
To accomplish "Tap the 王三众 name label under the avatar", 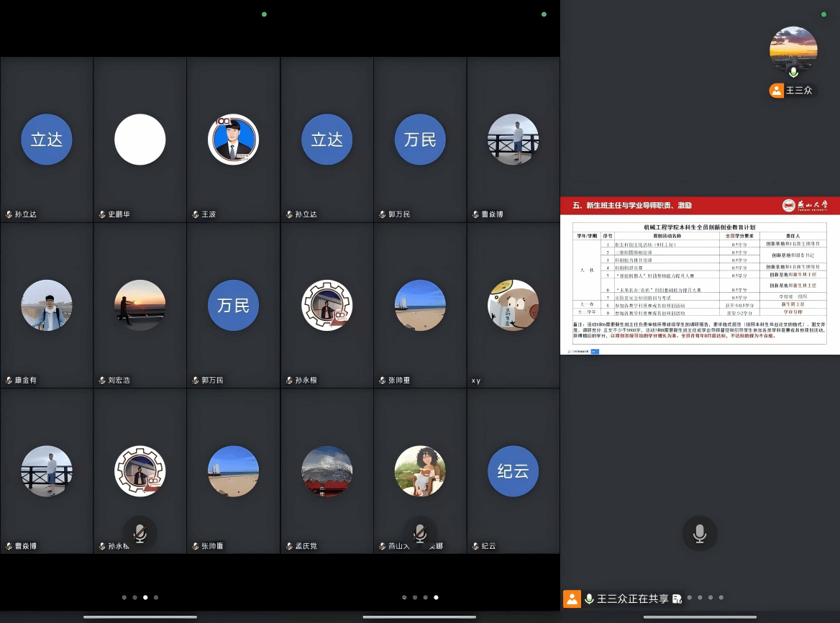I will (x=799, y=91).
